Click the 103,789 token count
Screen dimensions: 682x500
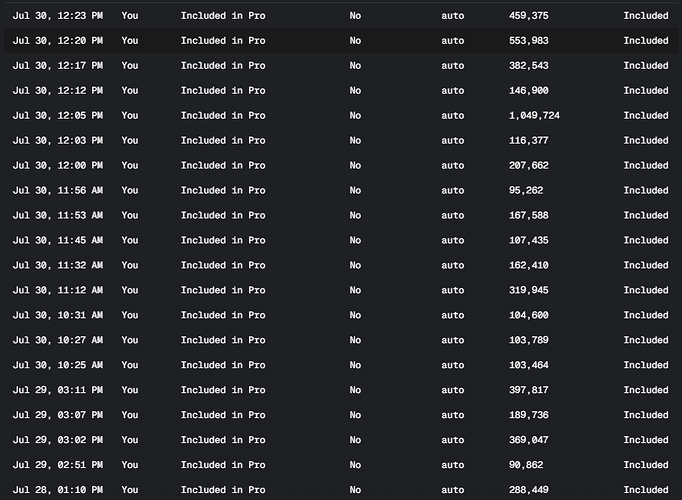click(x=528, y=341)
